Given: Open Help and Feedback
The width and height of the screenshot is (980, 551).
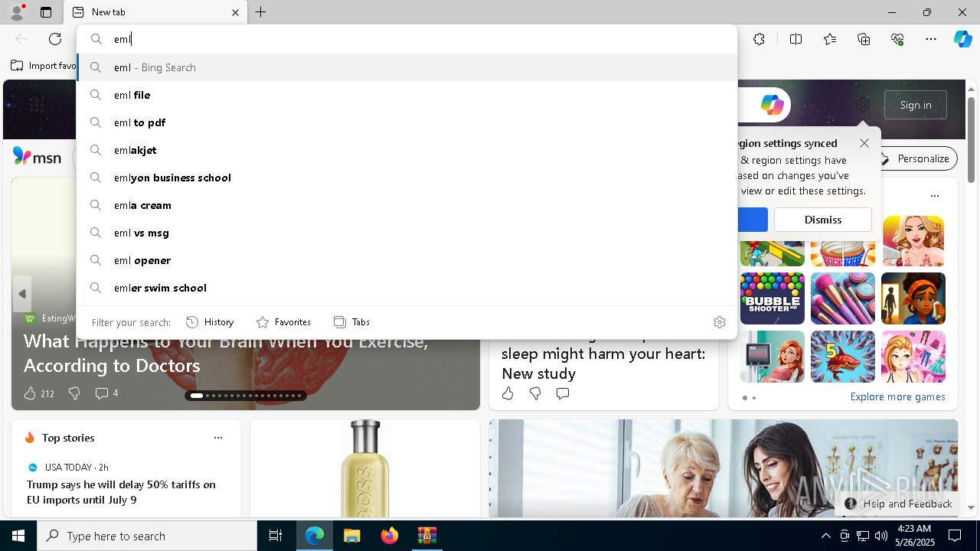Looking at the screenshot, I should tap(898, 504).
